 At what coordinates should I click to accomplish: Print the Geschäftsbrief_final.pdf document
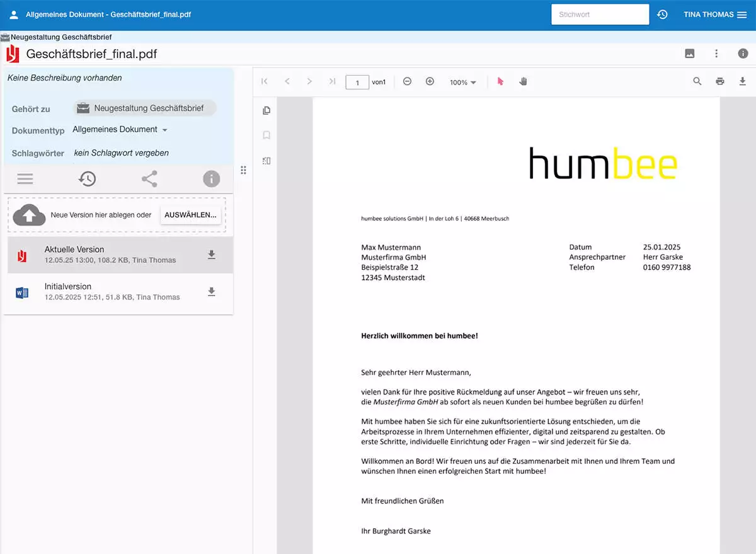coord(719,81)
